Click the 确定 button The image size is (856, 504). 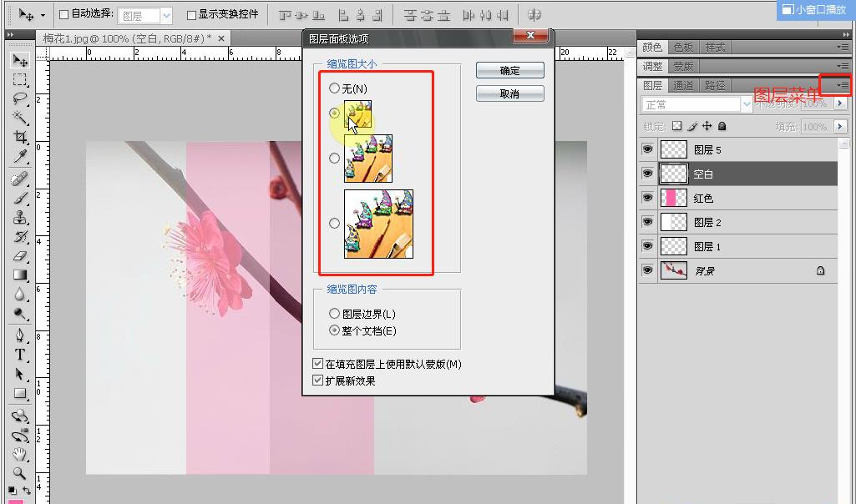509,70
